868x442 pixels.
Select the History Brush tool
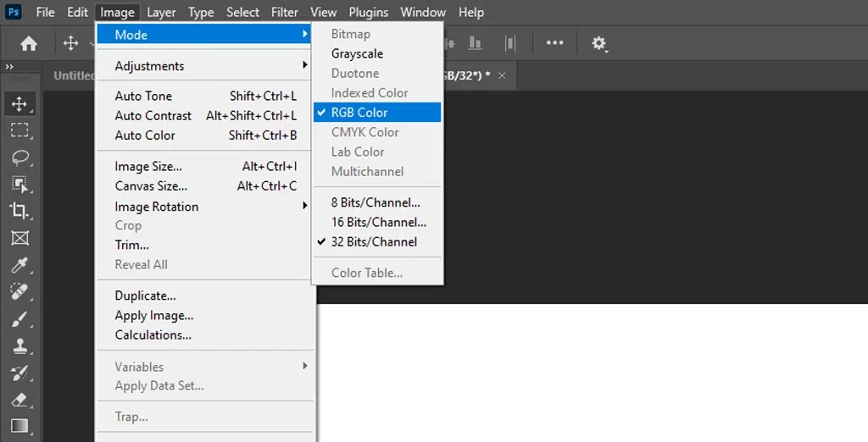pos(20,373)
